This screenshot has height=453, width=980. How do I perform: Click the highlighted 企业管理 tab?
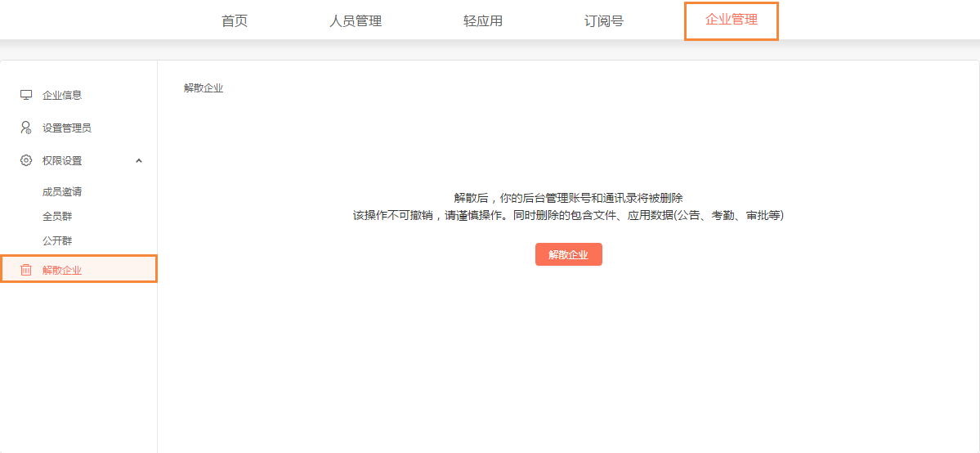(732, 20)
